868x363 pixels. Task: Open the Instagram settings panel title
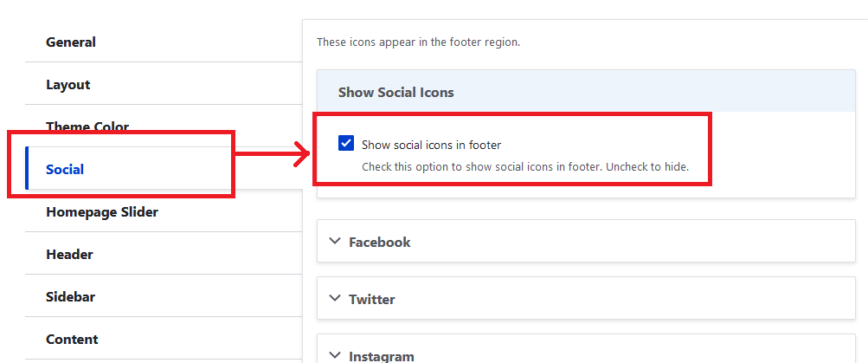click(381, 356)
